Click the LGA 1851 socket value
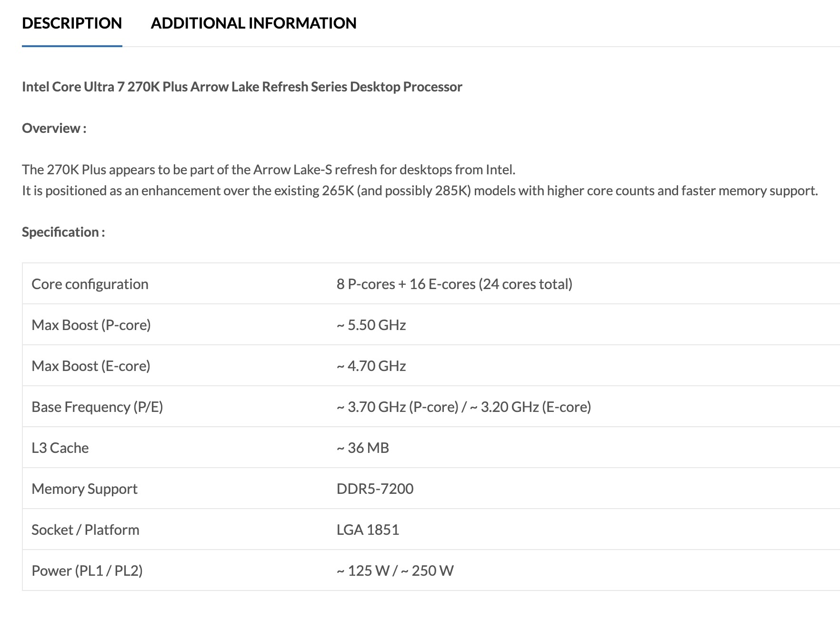The image size is (840, 641). coord(368,530)
